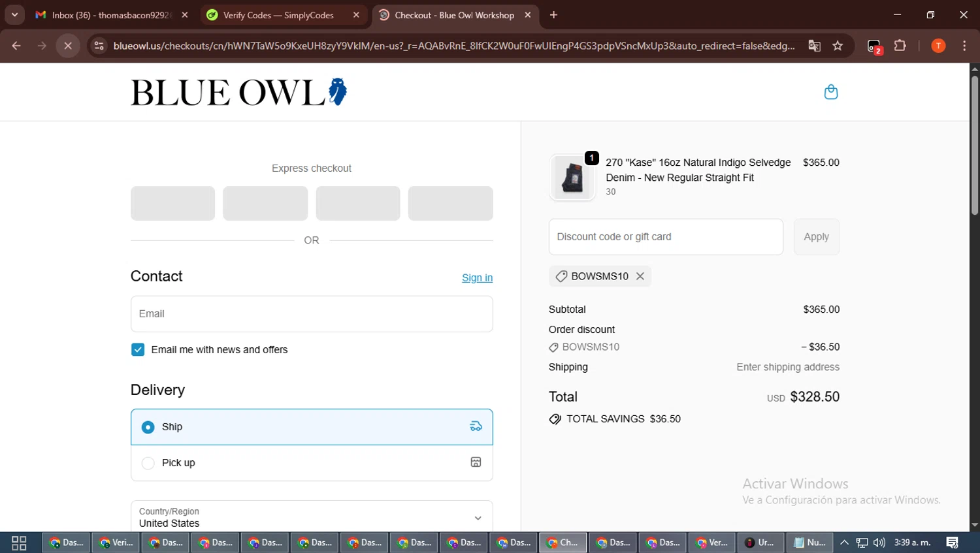The width and height of the screenshot is (980, 553).
Task: Open a new browser tab
Action: [553, 15]
